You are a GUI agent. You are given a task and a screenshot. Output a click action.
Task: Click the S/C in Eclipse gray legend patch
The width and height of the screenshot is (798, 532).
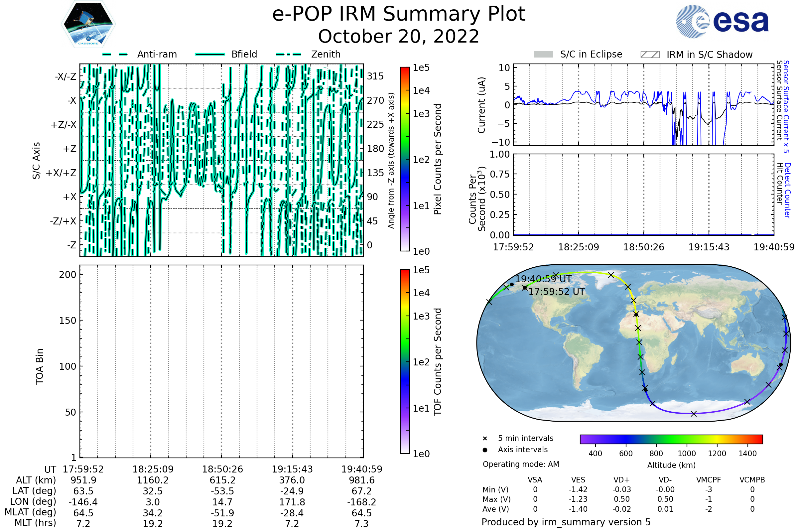click(x=543, y=55)
